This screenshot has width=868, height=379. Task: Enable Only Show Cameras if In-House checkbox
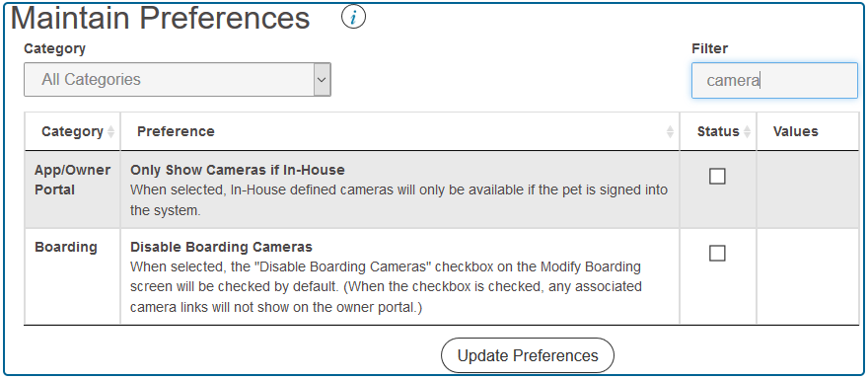[x=717, y=177]
